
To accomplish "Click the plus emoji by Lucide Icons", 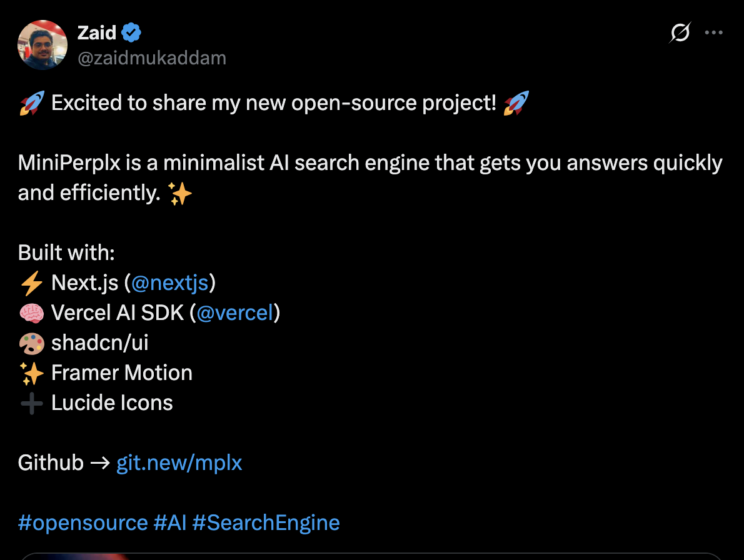I will 32,404.
